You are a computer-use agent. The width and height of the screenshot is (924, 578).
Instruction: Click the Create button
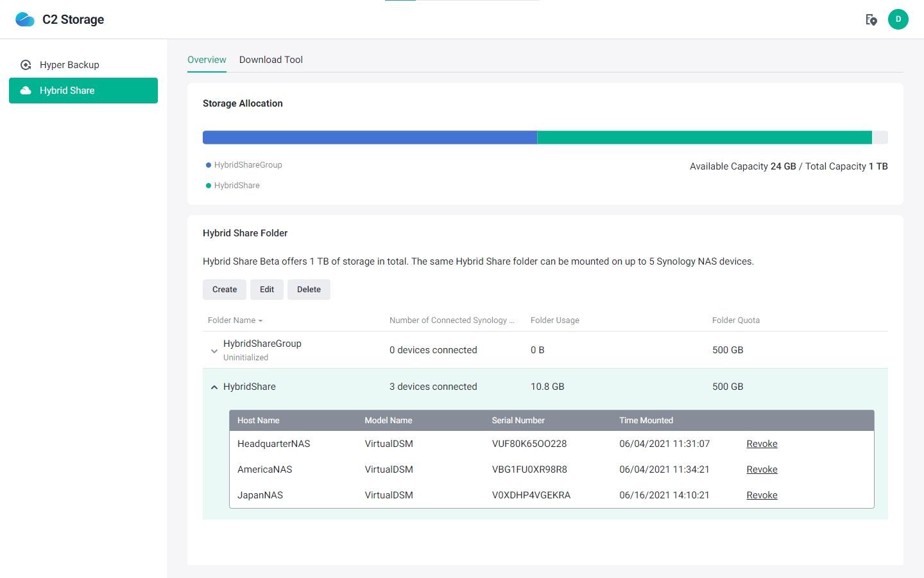[225, 290]
